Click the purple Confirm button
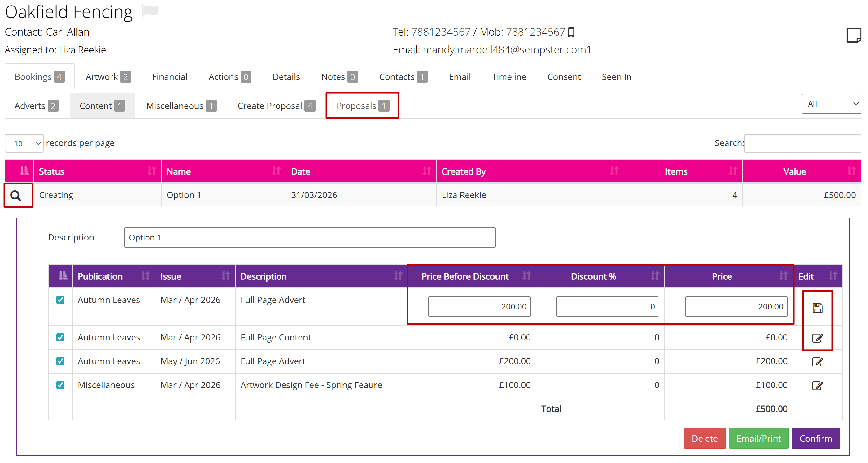Screen dimensions: 868x463 pos(815,438)
